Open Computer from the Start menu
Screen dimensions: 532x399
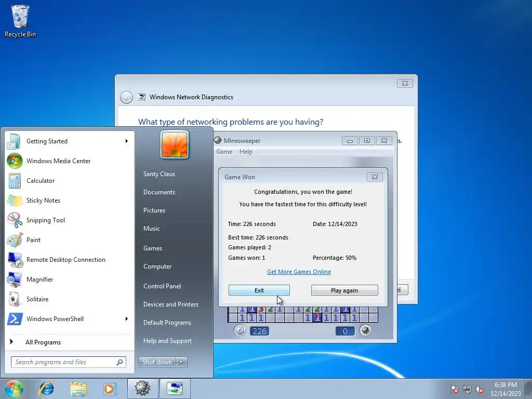[157, 267]
